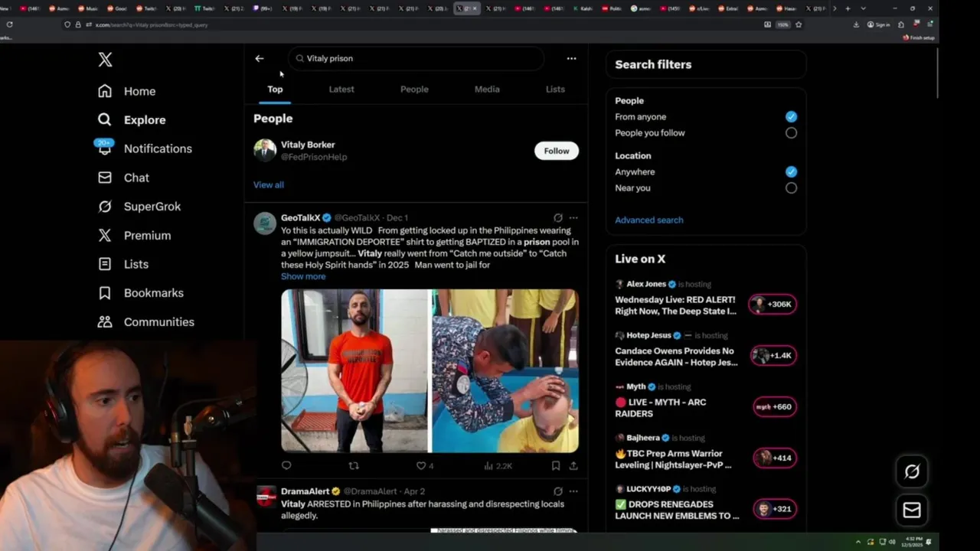980x551 pixels.
Task: Click the X logo in sidebar
Action: point(105,60)
